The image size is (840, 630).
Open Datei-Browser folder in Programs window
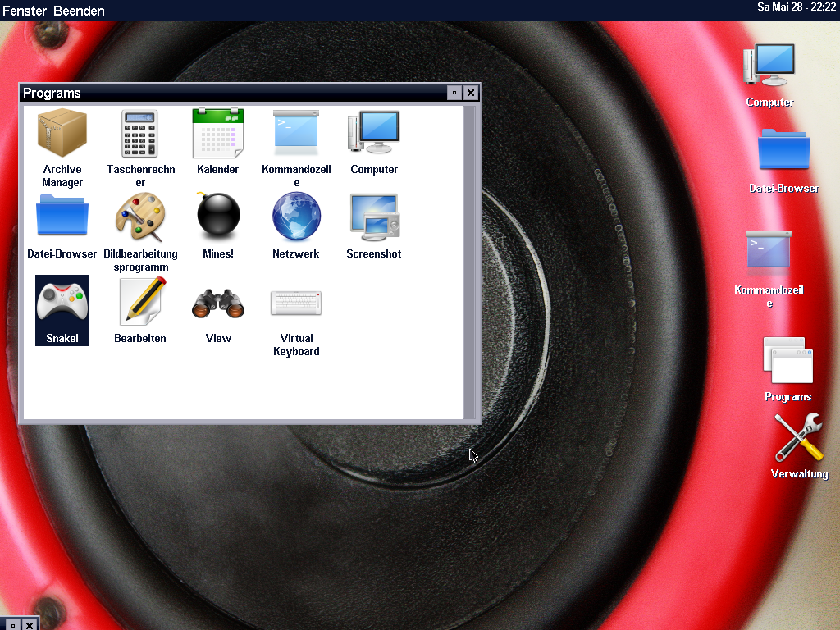(x=62, y=218)
